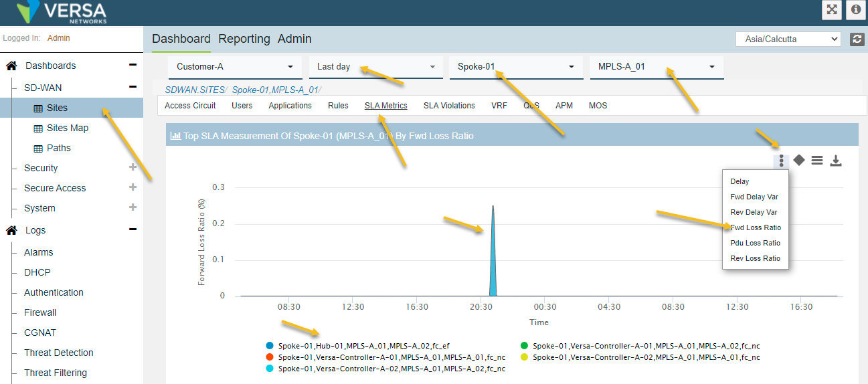The width and height of the screenshot is (868, 384).
Task: Open DHCP logs
Action: [37, 272]
